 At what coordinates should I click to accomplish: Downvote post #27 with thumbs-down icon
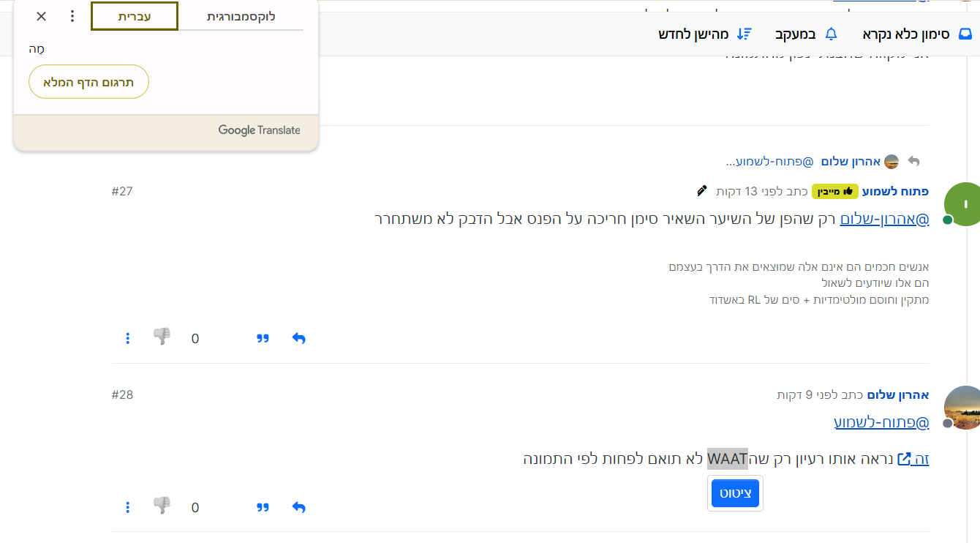point(162,337)
